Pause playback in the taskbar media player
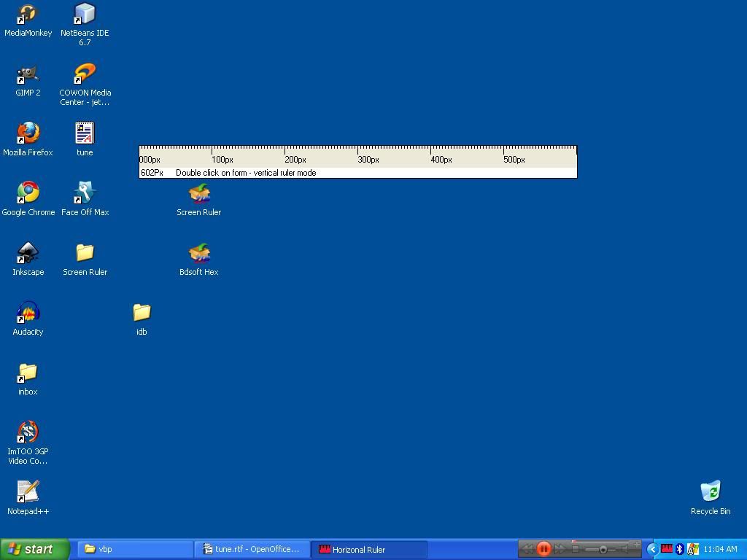Viewport: 747px width, 560px height. (x=543, y=549)
